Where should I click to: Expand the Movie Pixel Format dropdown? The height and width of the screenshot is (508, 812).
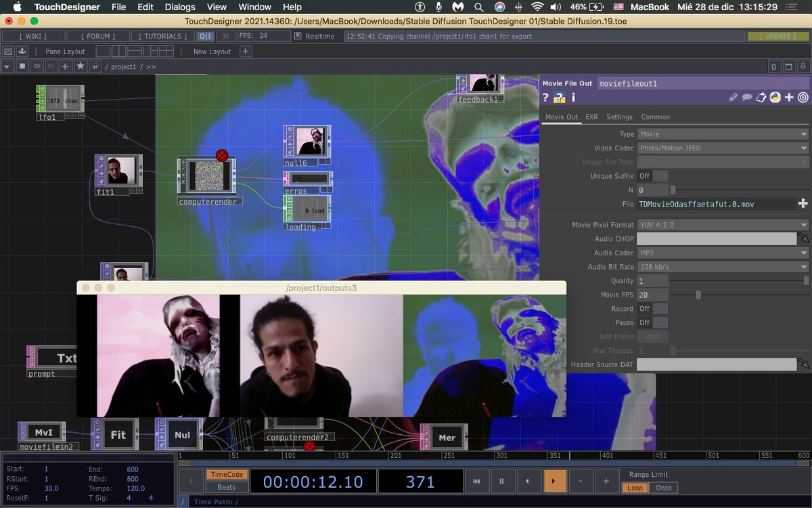point(723,225)
